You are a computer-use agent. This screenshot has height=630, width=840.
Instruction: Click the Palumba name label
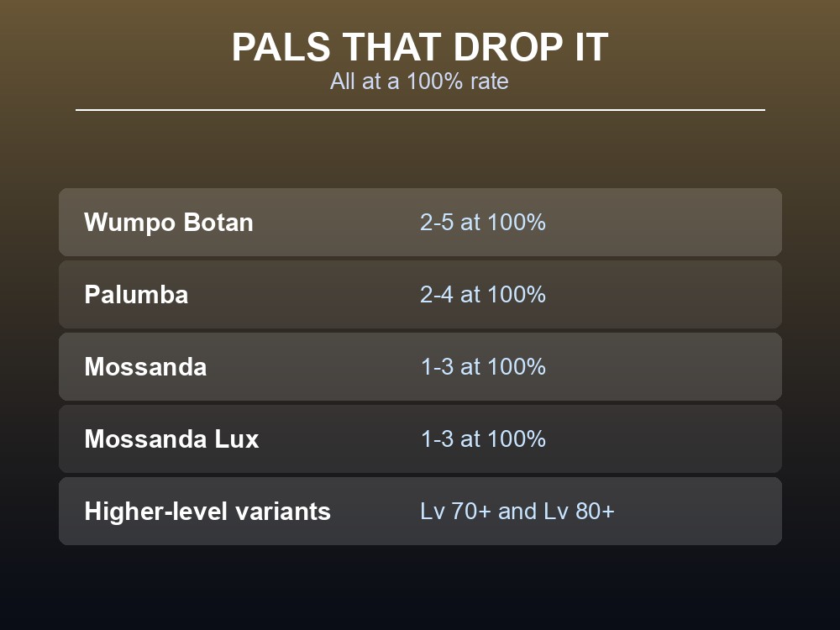136,295
